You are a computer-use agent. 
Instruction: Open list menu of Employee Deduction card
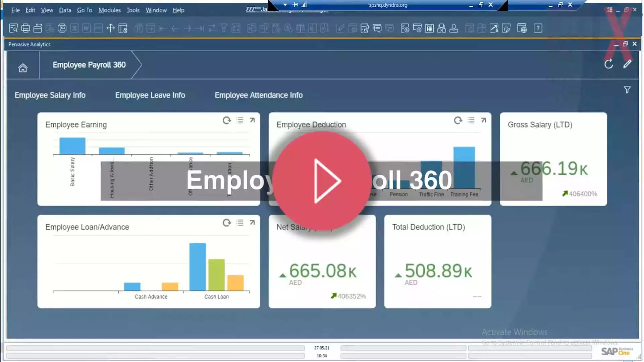pos(471,120)
